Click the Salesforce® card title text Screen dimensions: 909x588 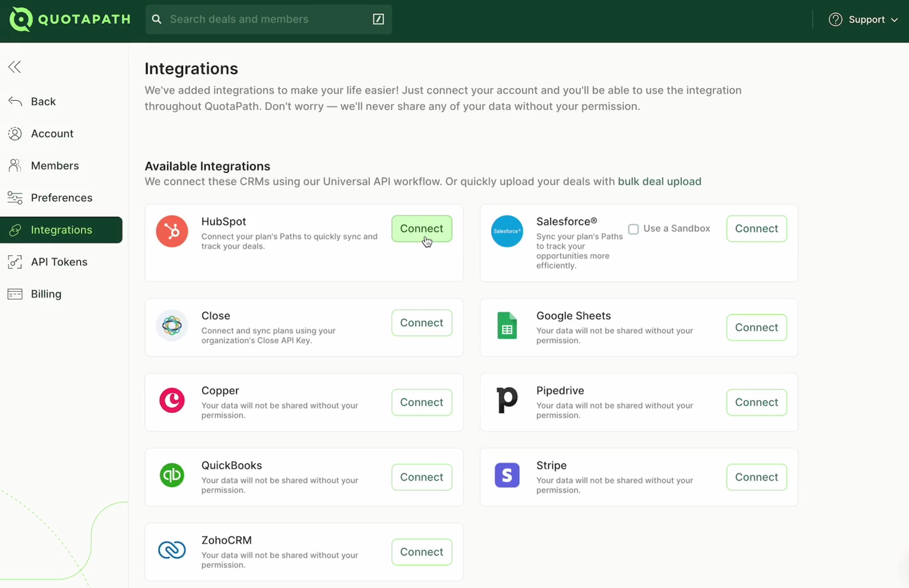[567, 222]
